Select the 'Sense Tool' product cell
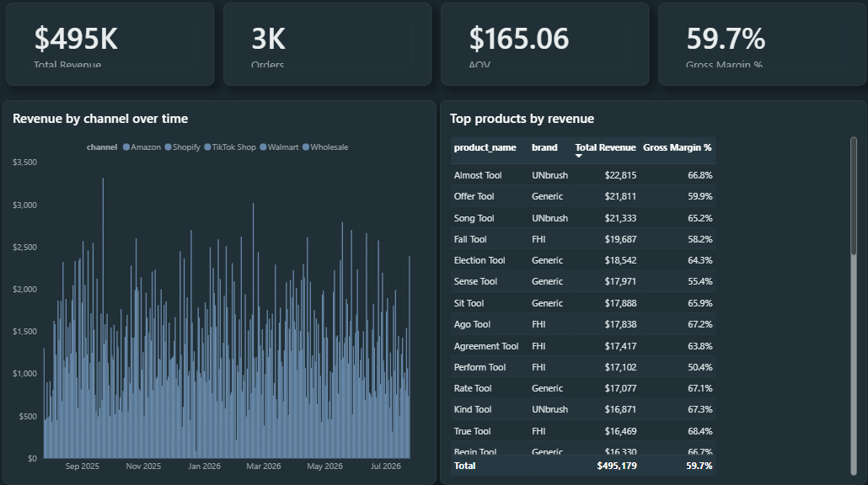868x485 pixels. pyautogui.click(x=475, y=281)
